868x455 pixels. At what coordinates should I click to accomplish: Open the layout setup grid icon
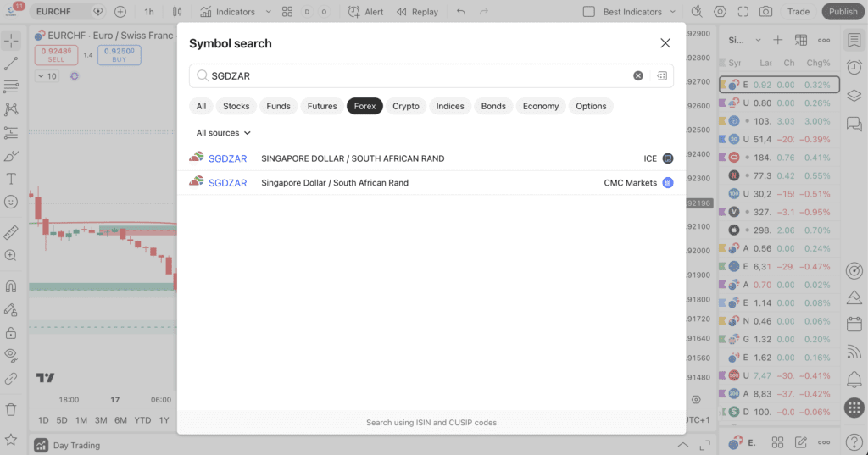[x=287, y=12]
